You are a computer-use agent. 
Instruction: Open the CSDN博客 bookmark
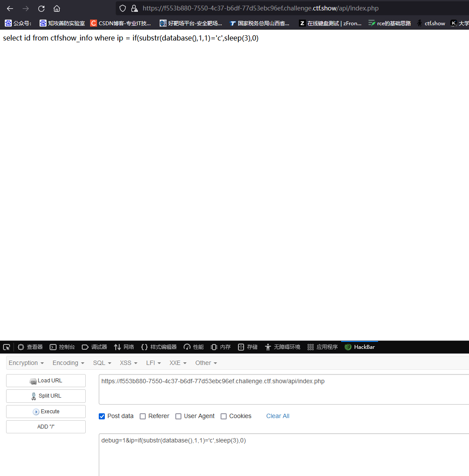(121, 24)
